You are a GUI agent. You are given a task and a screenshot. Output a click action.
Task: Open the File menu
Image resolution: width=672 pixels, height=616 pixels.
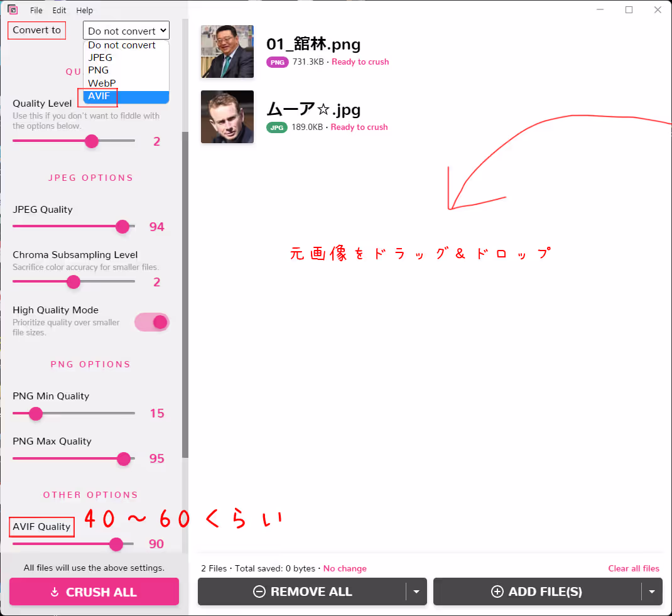point(36,11)
